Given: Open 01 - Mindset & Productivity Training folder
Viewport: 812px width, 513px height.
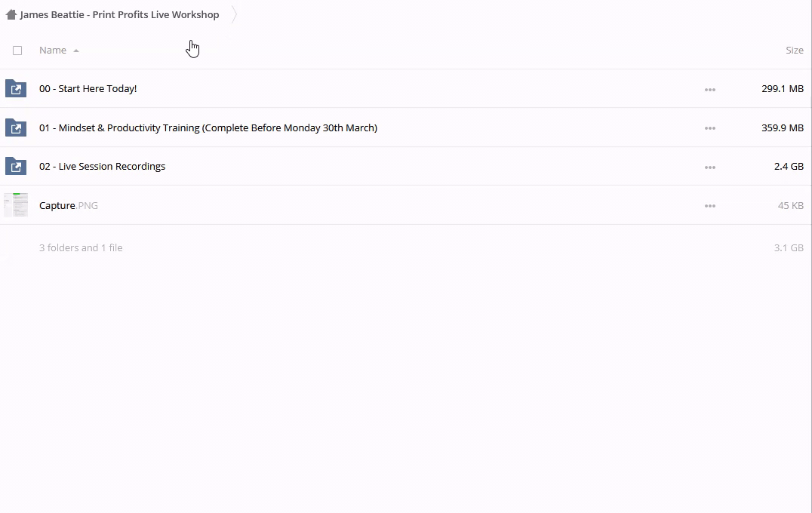Looking at the screenshot, I should [208, 127].
